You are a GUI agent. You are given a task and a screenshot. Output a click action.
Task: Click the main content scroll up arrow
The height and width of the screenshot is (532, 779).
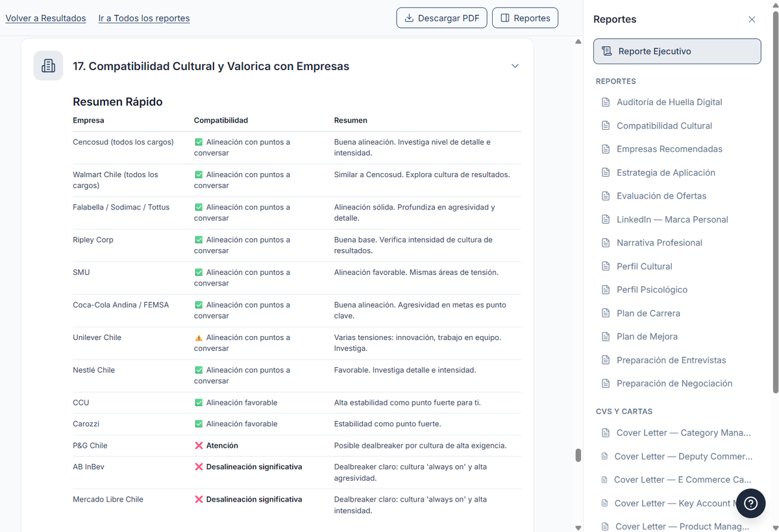tap(578, 42)
